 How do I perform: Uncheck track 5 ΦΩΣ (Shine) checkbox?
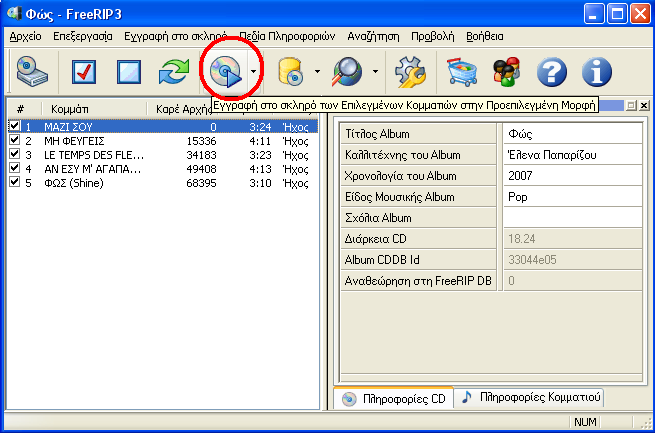(x=15, y=182)
